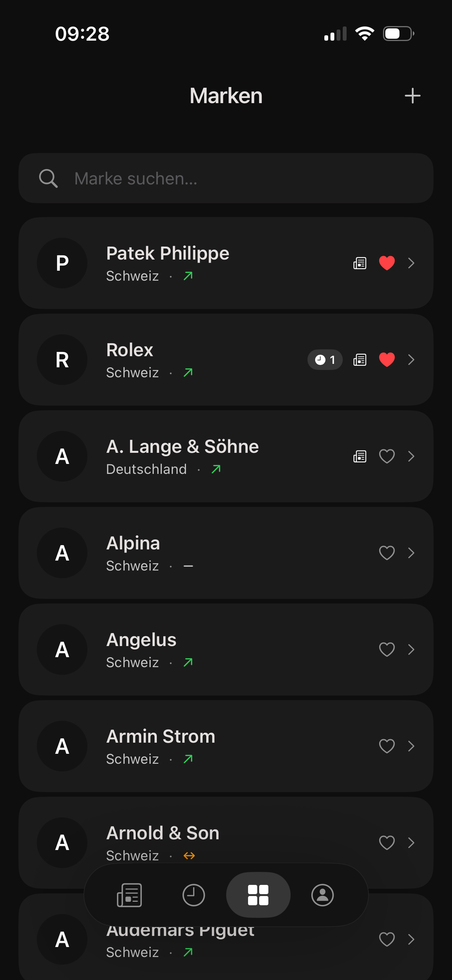Favorite Angelus with the heart outline

pyautogui.click(x=387, y=649)
